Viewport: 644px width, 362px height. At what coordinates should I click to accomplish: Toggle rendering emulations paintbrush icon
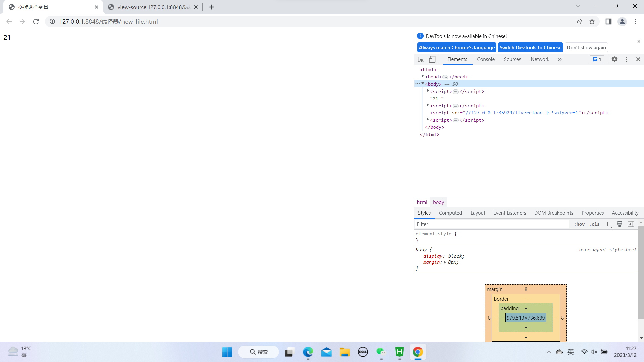tap(620, 224)
